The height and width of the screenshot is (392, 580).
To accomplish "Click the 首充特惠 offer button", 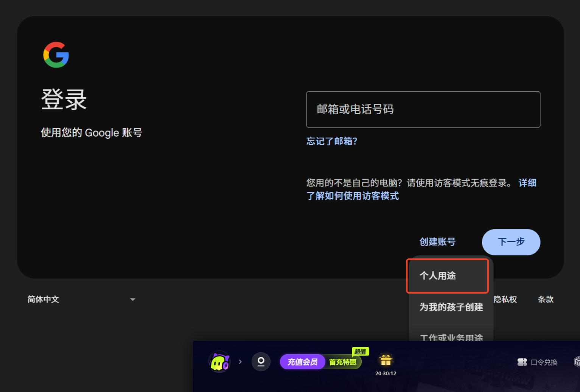I will (343, 362).
